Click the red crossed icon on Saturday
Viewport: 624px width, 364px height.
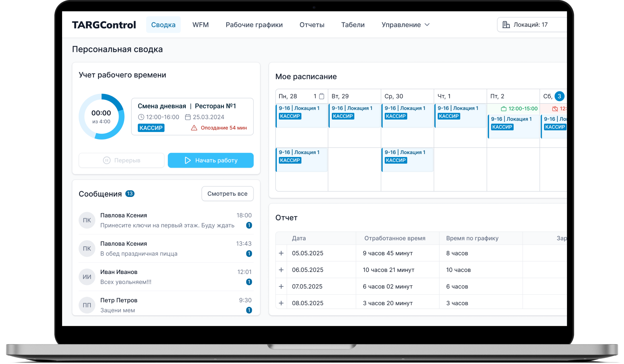click(x=555, y=109)
